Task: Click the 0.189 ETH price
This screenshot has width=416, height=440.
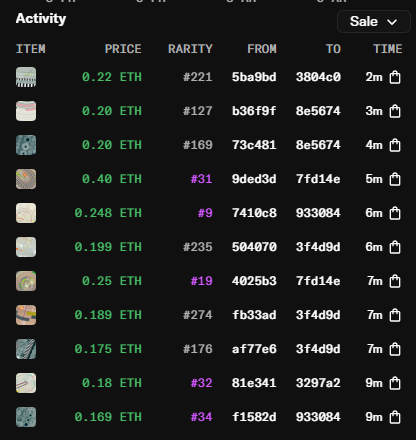Action: [108, 315]
